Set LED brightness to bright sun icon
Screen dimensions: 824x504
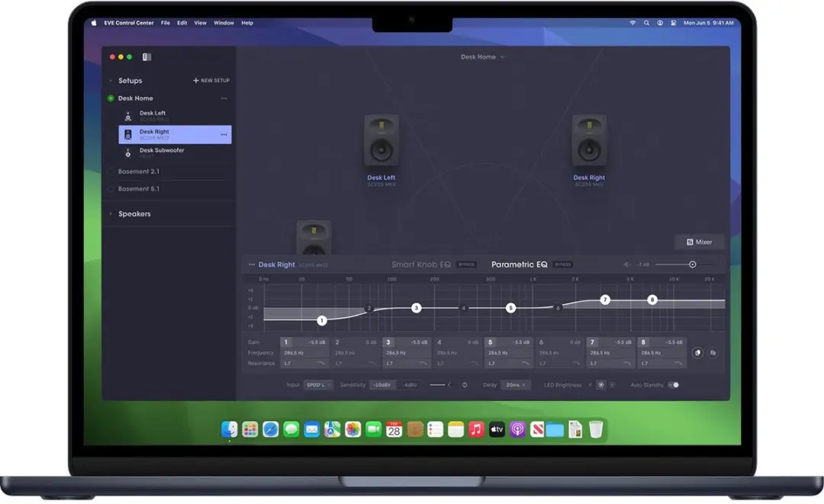(x=612, y=385)
